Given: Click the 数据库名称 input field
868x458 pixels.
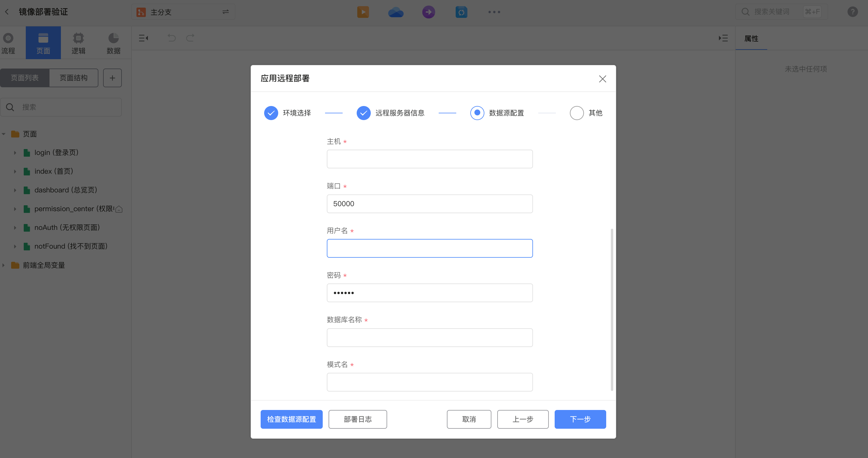Looking at the screenshot, I should pyautogui.click(x=430, y=338).
